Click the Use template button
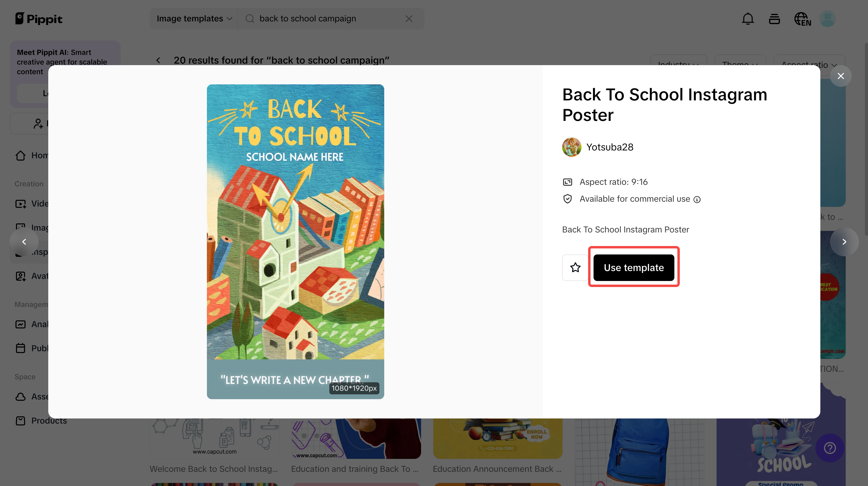The image size is (868, 486). click(x=633, y=267)
